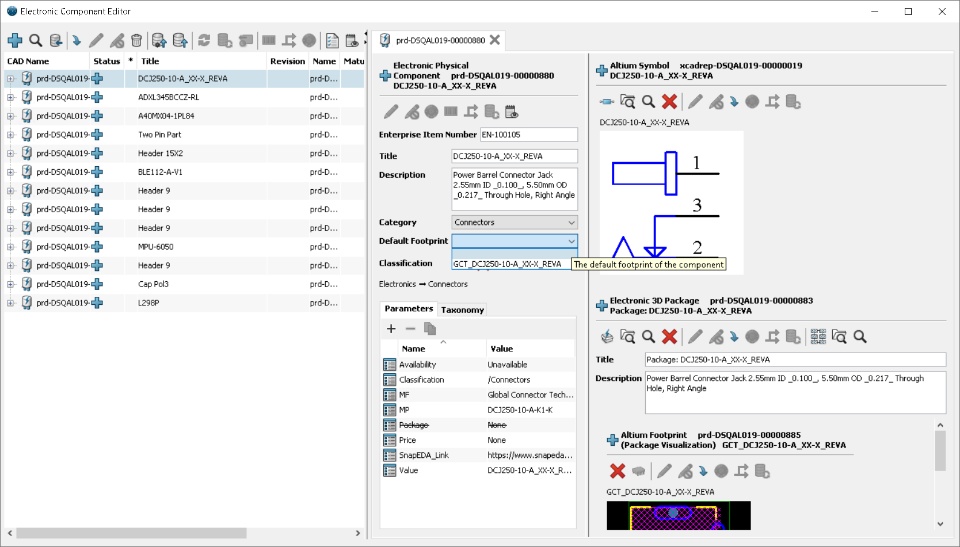Select the Price parameter row
The height and width of the screenshot is (547, 960).
click(478, 440)
